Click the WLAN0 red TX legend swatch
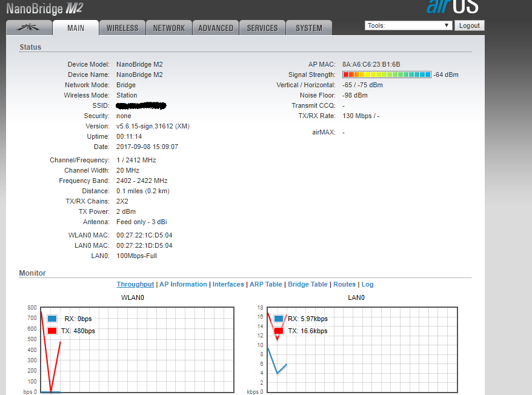This screenshot has width=532, height=395. [52, 331]
